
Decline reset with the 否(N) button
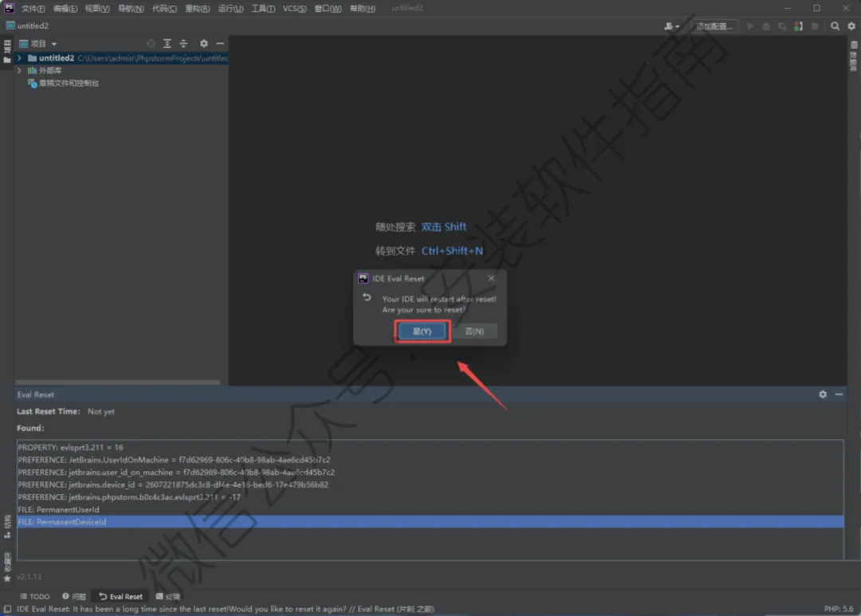click(474, 331)
